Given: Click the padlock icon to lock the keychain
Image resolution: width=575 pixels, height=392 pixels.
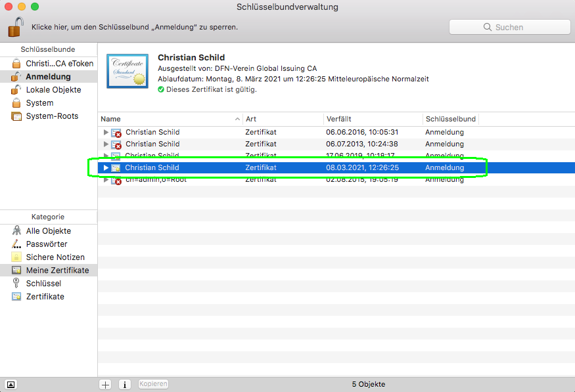Looking at the screenshot, I should 14,27.
